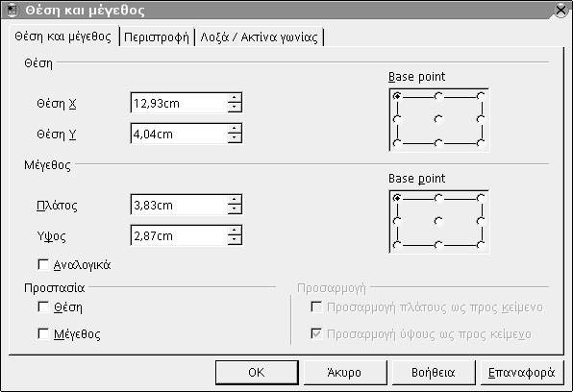
Task: Decrease Θέση Y value with down arrow
Action: (x=234, y=138)
